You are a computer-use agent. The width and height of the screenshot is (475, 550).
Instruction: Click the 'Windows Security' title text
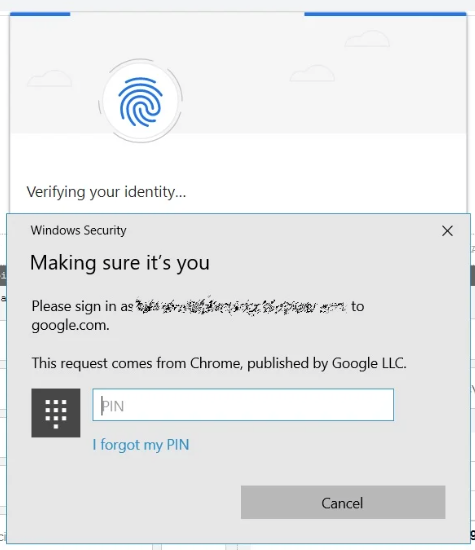click(78, 230)
